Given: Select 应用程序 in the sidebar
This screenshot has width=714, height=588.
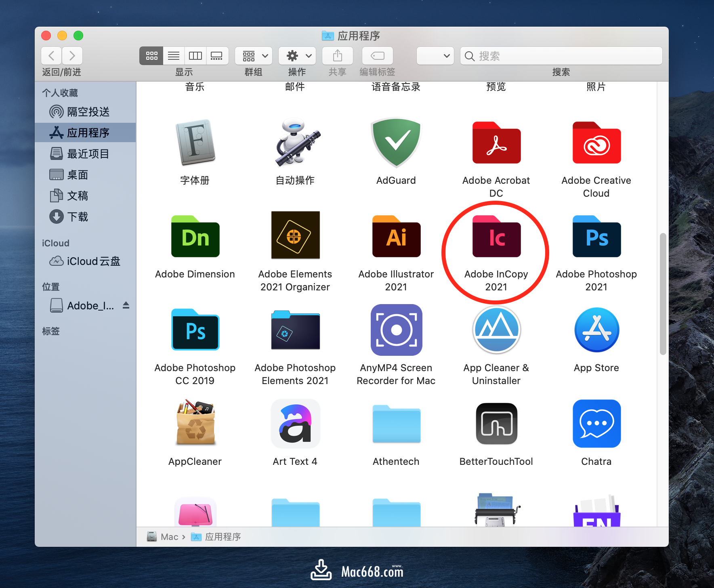Looking at the screenshot, I should tap(85, 132).
